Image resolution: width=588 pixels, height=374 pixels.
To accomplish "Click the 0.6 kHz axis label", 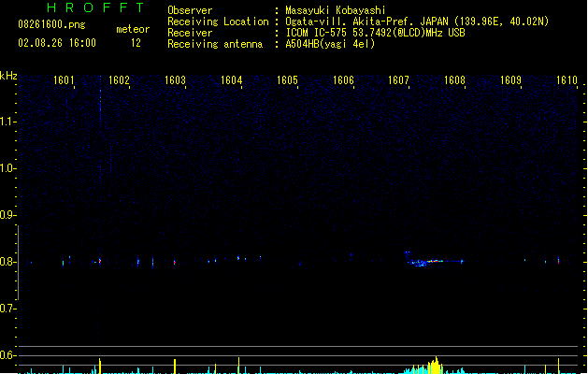I will (x=7, y=355).
